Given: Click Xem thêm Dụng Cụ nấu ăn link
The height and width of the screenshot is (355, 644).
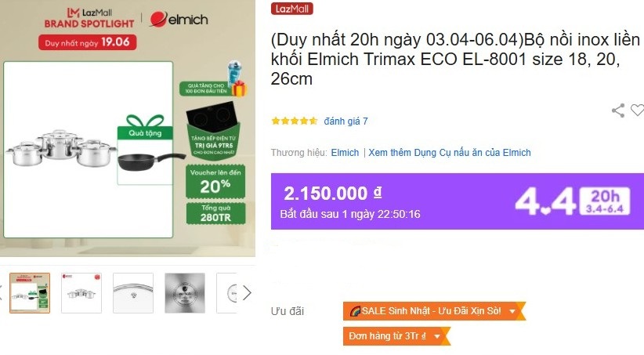Looking at the screenshot, I should tap(450, 153).
